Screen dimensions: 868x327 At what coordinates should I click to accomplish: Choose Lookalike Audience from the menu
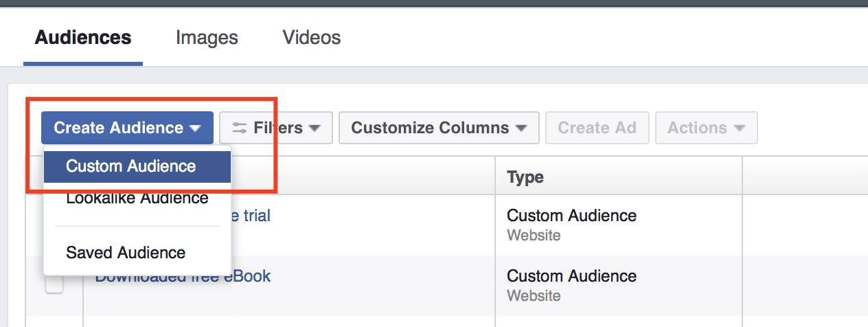(137, 199)
